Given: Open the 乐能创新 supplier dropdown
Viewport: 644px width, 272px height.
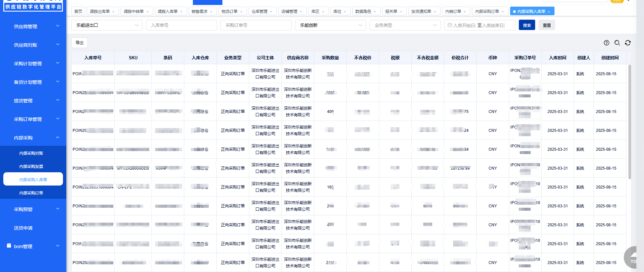Looking at the screenshot, I should (x=330, y=25).
